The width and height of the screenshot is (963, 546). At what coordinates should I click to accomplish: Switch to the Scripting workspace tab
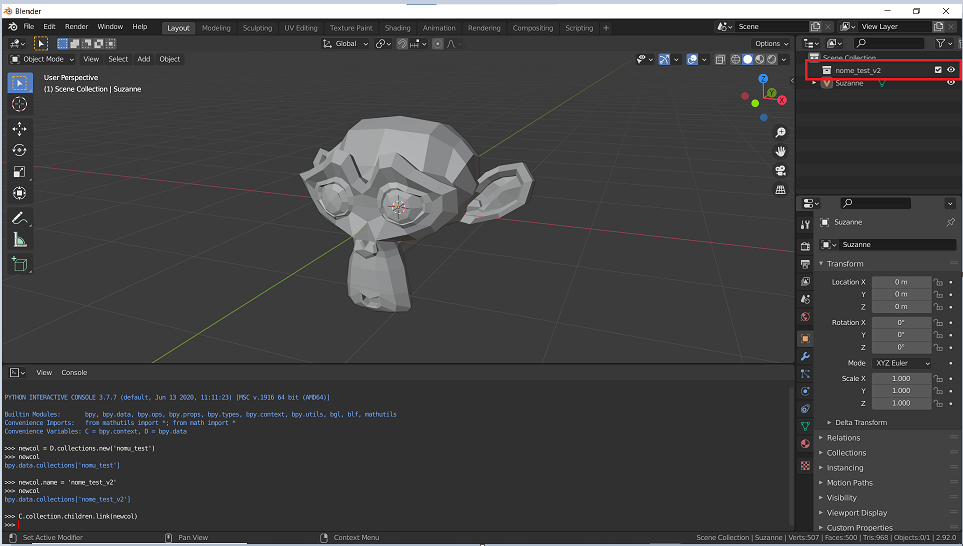pos(579,28)
